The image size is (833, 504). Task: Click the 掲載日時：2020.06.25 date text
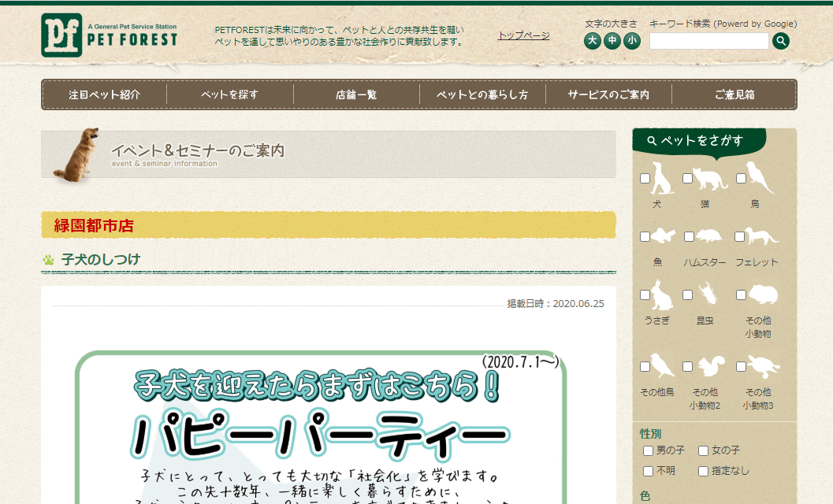(x=555, y=304)
